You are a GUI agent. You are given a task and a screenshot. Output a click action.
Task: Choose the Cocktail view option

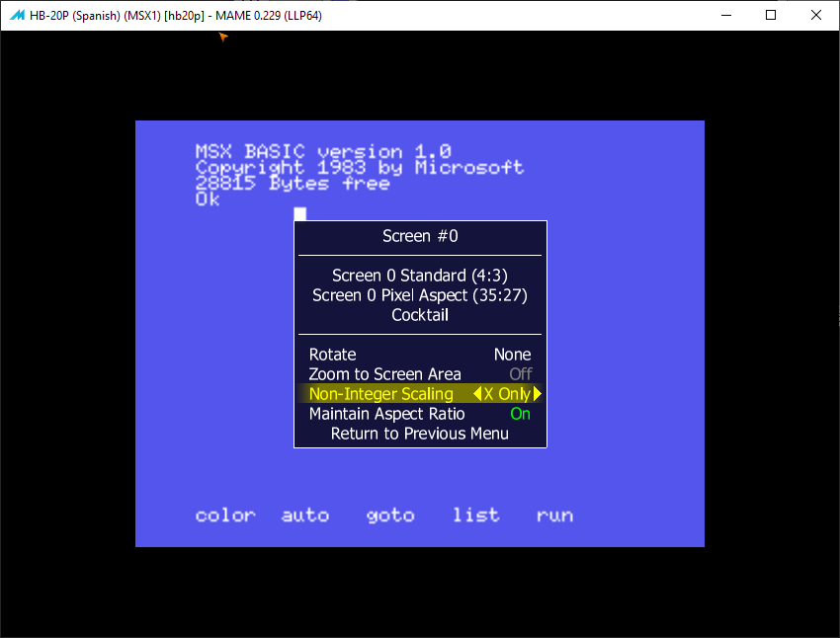pyautogui.click(x=420, y=315)
